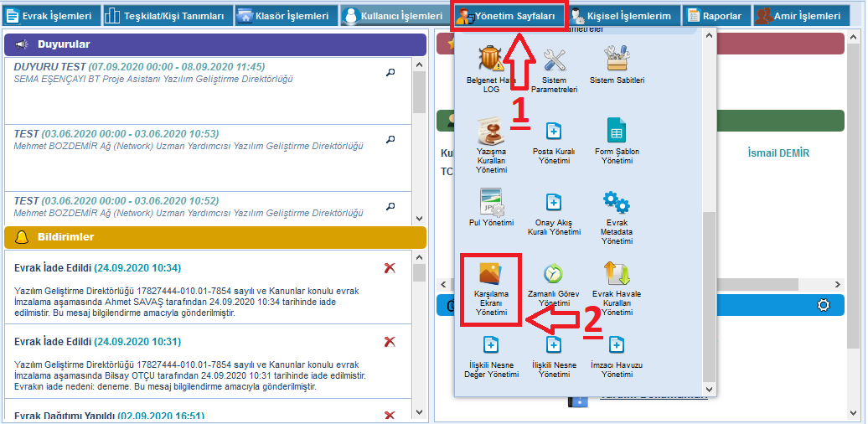Open Pul Yönetimi icon
Viewport: 868px width, 424px height.
(491, 202)
